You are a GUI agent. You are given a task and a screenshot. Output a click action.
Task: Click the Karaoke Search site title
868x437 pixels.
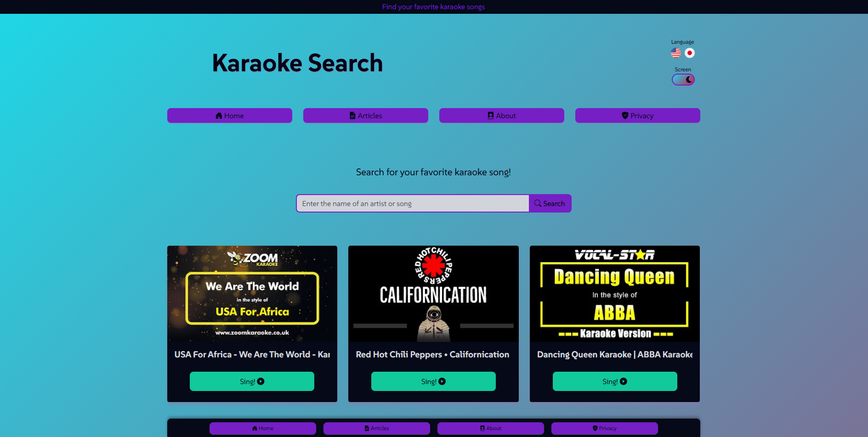click(x=297, y=63)
